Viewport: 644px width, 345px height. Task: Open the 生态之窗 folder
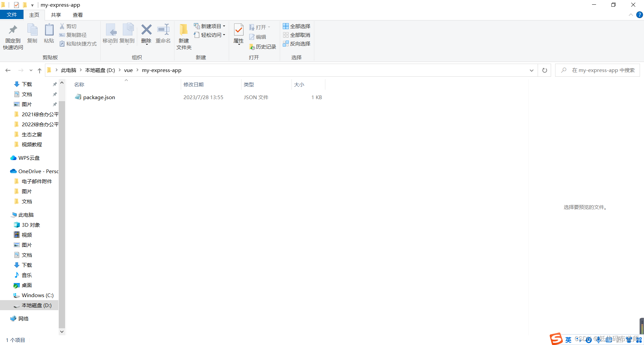[x=32, y=134]
